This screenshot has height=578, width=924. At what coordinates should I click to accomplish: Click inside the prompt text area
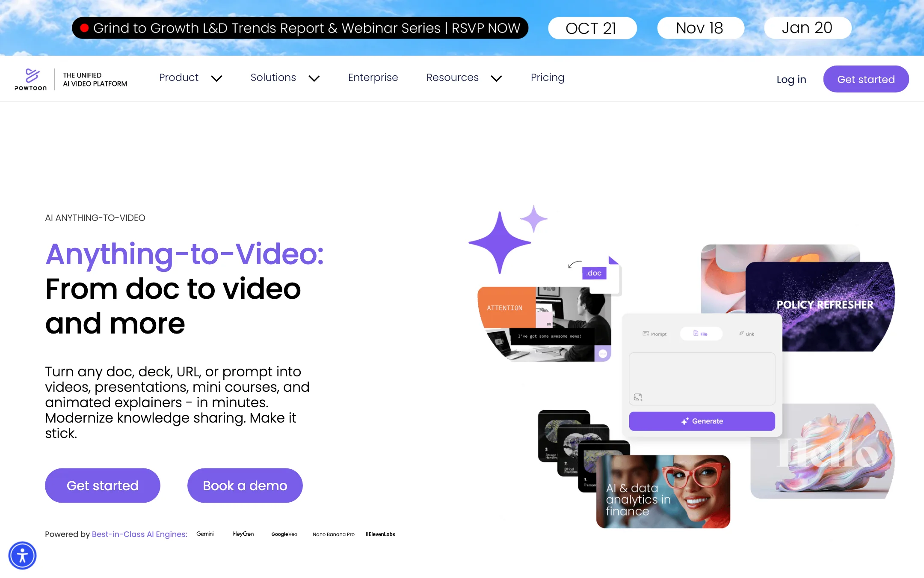click(x=702, y=379)
